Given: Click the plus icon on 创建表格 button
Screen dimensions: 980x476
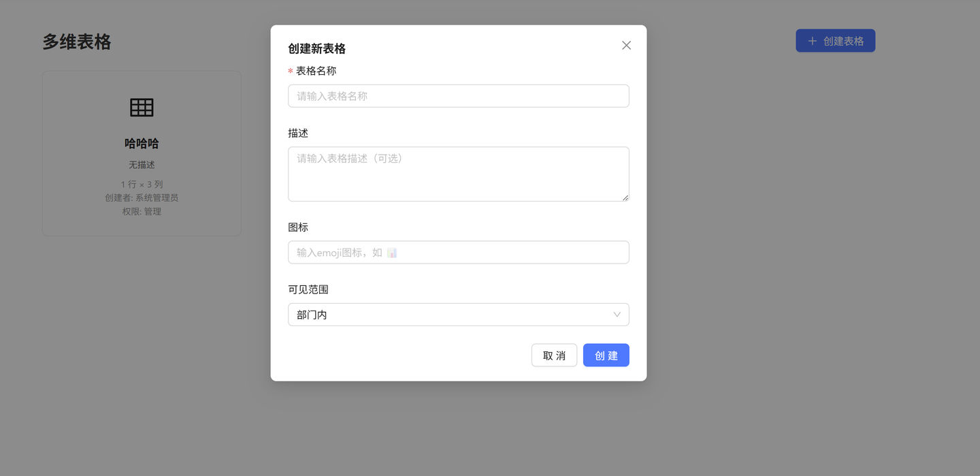Looking at the screenshot, I should (811, 40).
